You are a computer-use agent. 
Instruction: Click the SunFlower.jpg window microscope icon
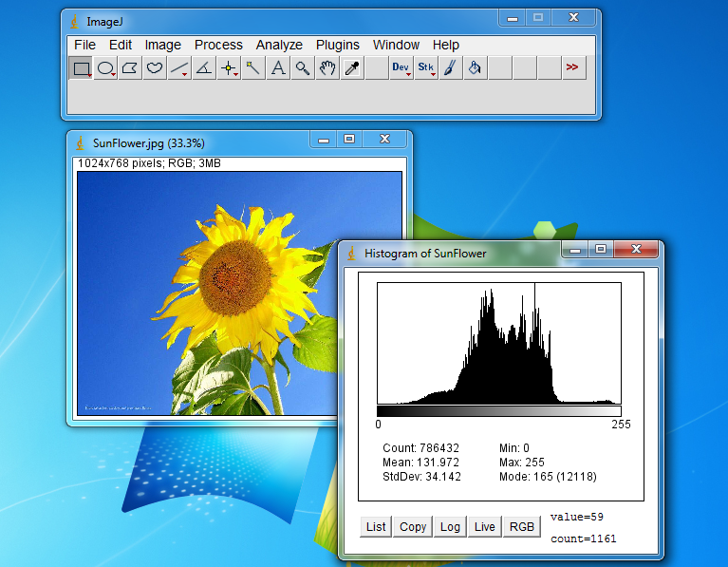click(80, 143)
